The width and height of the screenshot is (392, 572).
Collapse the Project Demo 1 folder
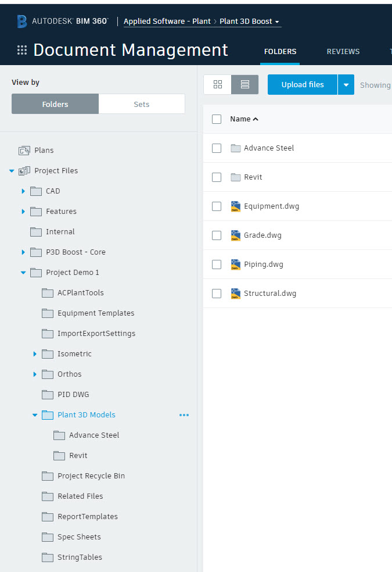point(23,273)
